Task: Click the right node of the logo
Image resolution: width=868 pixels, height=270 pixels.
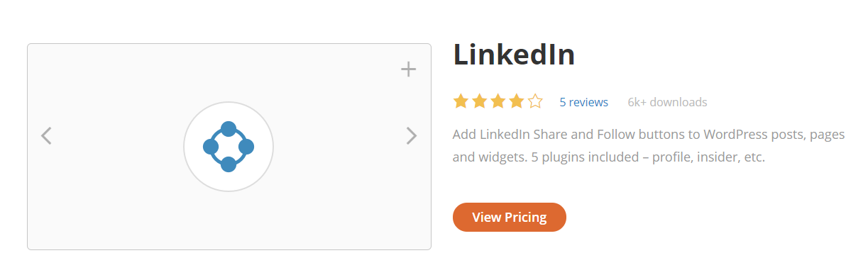Action: [x=246, y=147]
